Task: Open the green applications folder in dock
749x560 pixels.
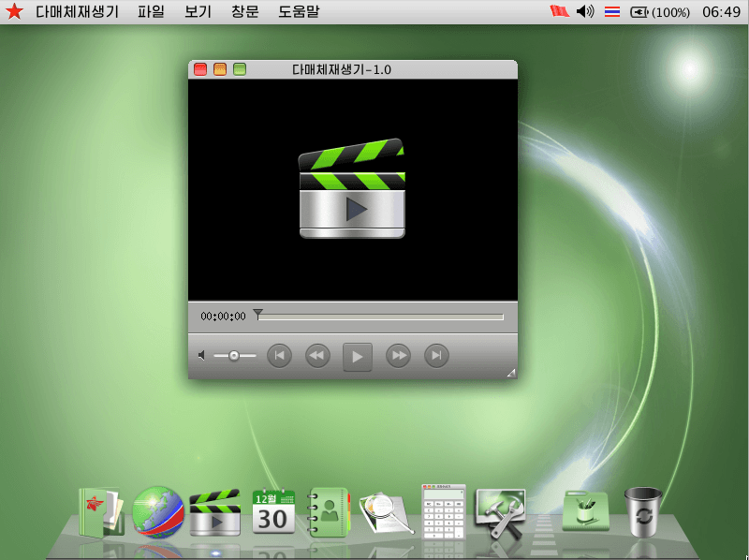Action: pyautogui.click(x=586, y=510)
